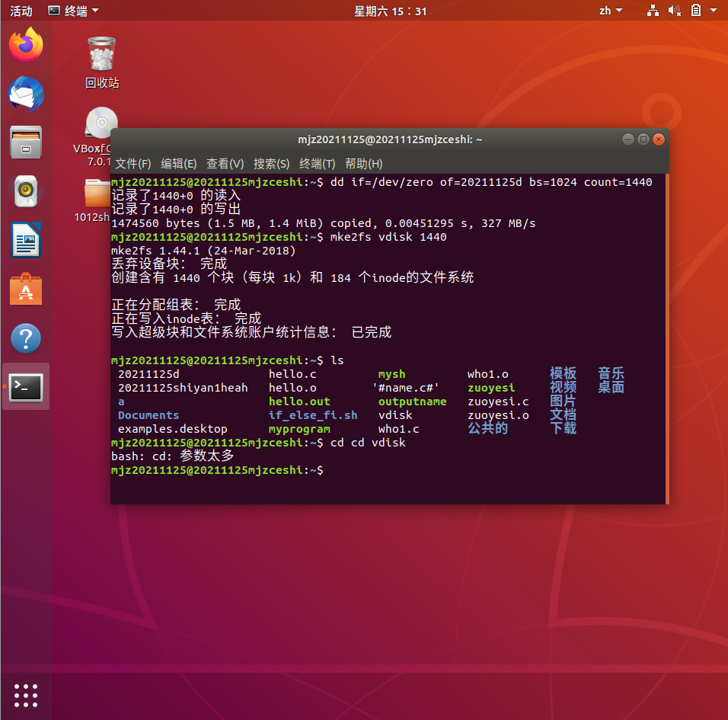Image resolution: width=728 pixels, height=720 pixels.
Task: Open the zh input language dropdown
Action: tap(611, 11)
